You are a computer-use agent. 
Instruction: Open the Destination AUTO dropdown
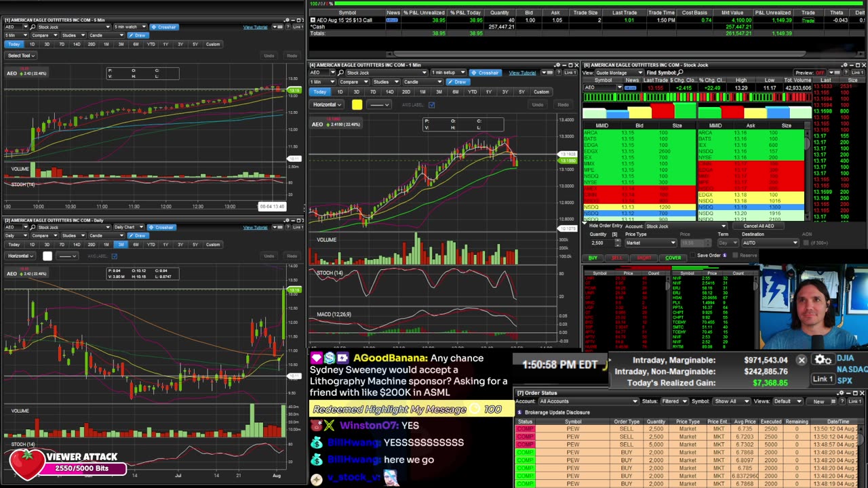click(770, 243)
